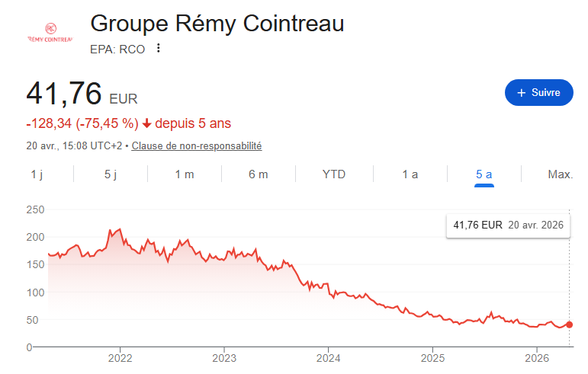The image size is (588, 374).
Task: Click the 2022 axis label
Action: coord(120,358)
